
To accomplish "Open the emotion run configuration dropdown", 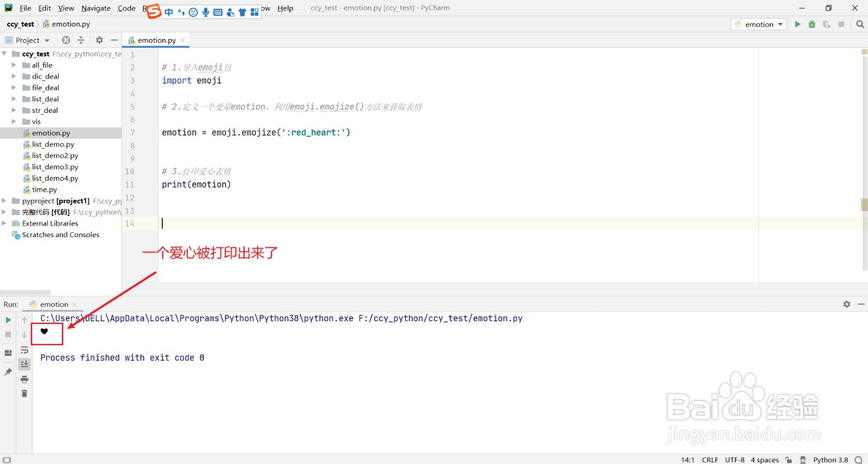I will click(x=758, y=24).
